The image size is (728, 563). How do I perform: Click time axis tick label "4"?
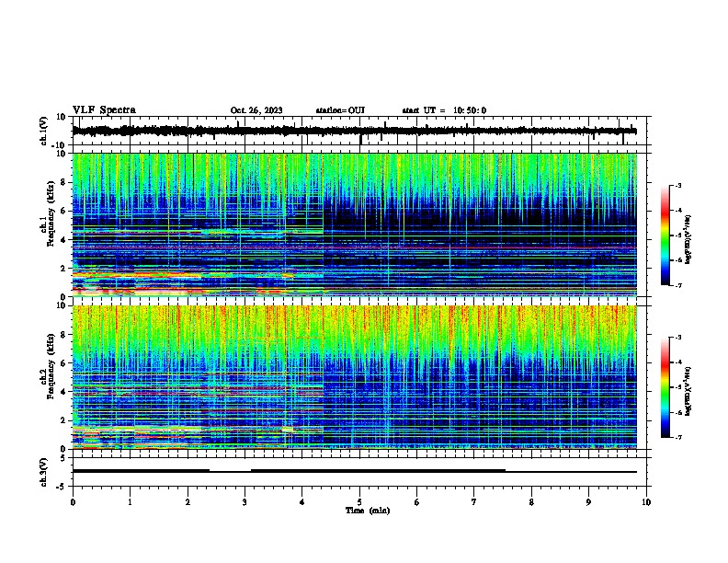(302, 502)
